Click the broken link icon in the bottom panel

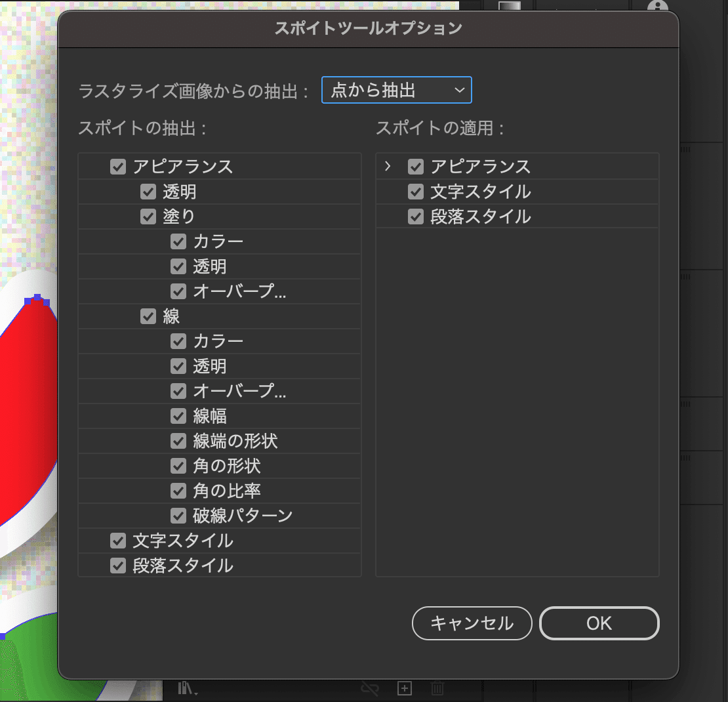[x=370, y=688]
